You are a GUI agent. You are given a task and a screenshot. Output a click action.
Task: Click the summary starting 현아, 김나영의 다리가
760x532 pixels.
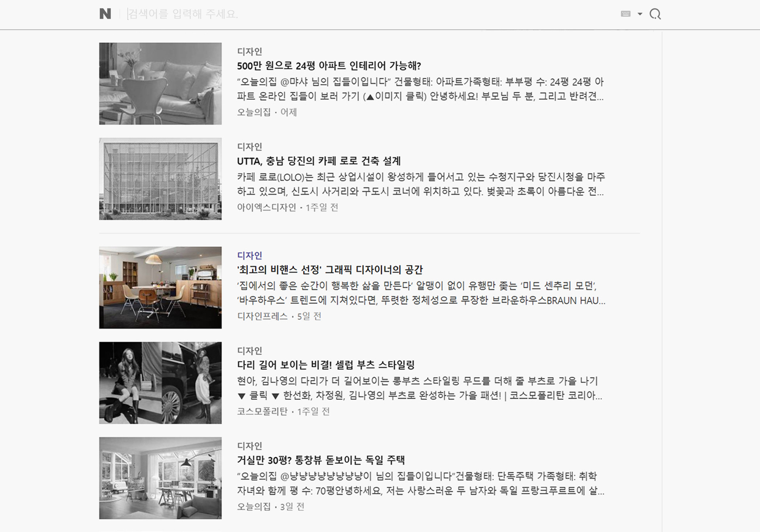click(420, 388)
